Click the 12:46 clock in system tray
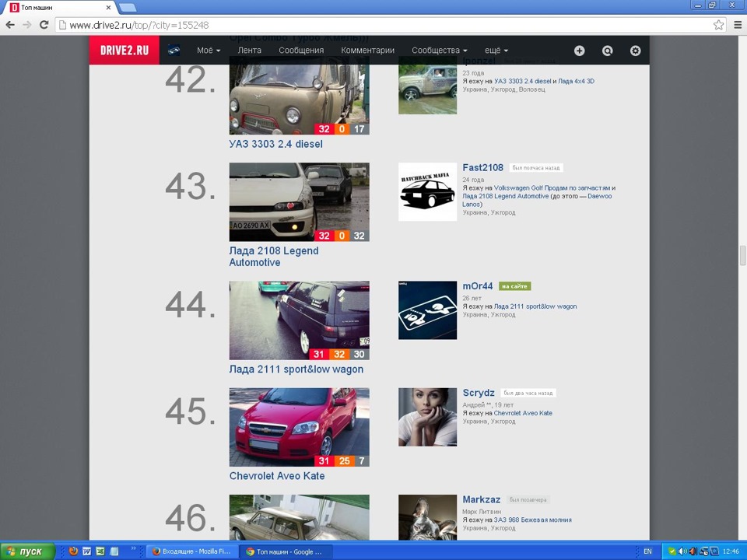Screen dimensions: 747x560 (731, 551)
